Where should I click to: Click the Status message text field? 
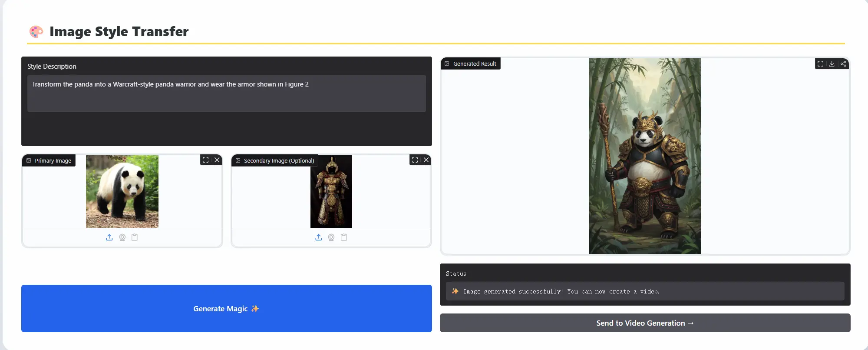pos(645,291)
